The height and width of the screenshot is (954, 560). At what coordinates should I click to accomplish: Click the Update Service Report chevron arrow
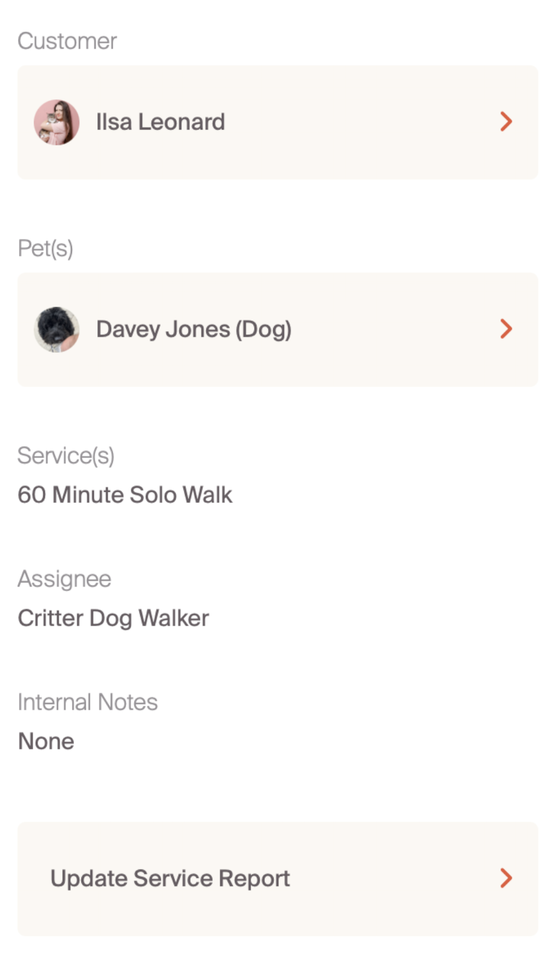click(x=506, y=878)
